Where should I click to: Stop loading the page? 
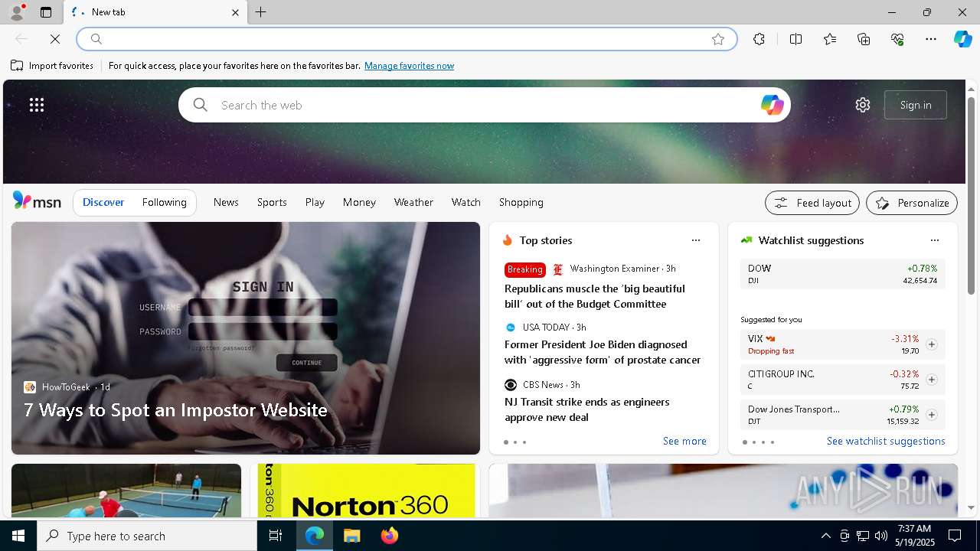point(55,39)
